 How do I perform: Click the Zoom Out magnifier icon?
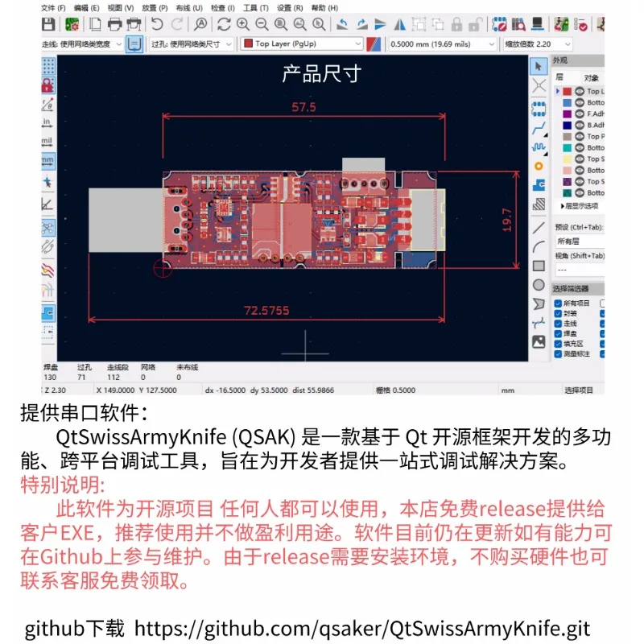pos(262,24)
